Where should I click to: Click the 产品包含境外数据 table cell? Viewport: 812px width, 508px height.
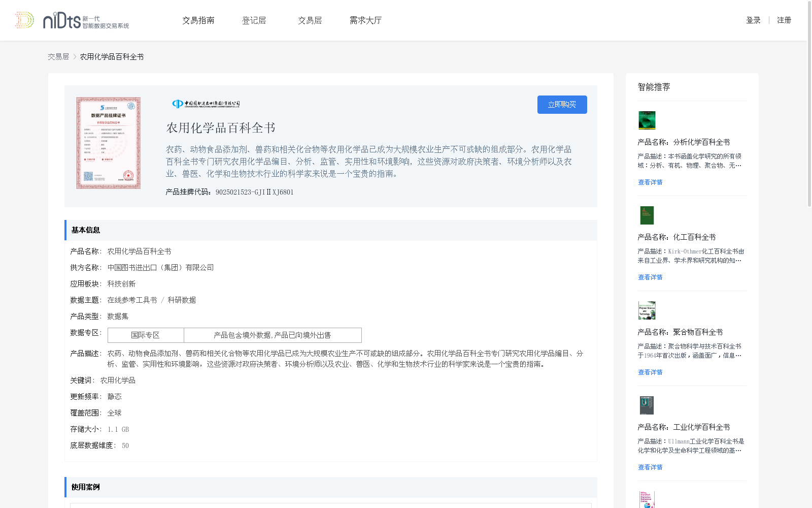[x=273, y=335]
